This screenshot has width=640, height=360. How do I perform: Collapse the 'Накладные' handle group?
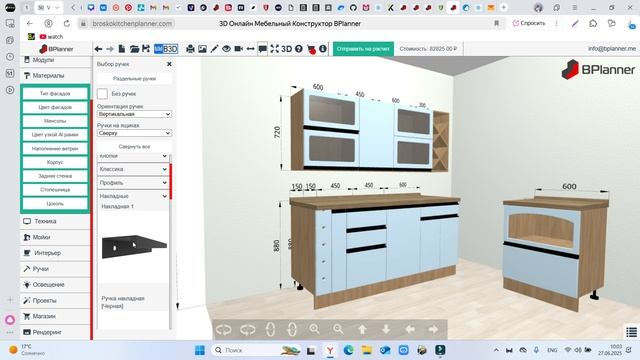click(x=133, y=196)
